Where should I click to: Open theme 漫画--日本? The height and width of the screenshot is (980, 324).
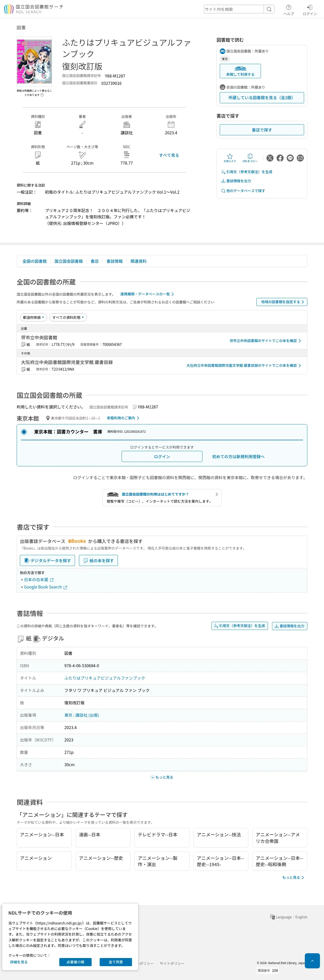click(x=103, y=838)
